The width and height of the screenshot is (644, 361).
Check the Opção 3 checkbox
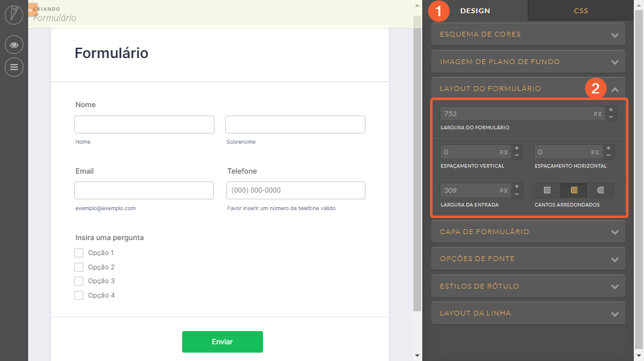click(78, 281)
